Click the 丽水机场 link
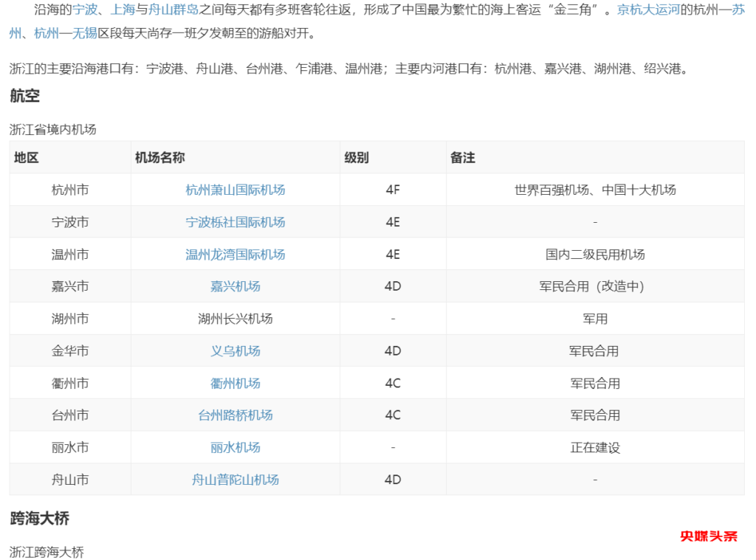The width and height of the screenshot is (756, 560). 235,447
